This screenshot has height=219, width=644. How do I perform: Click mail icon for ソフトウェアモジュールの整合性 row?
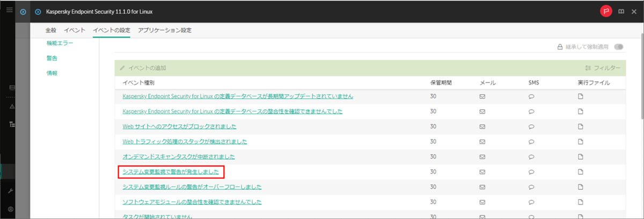tap(482, 202)
